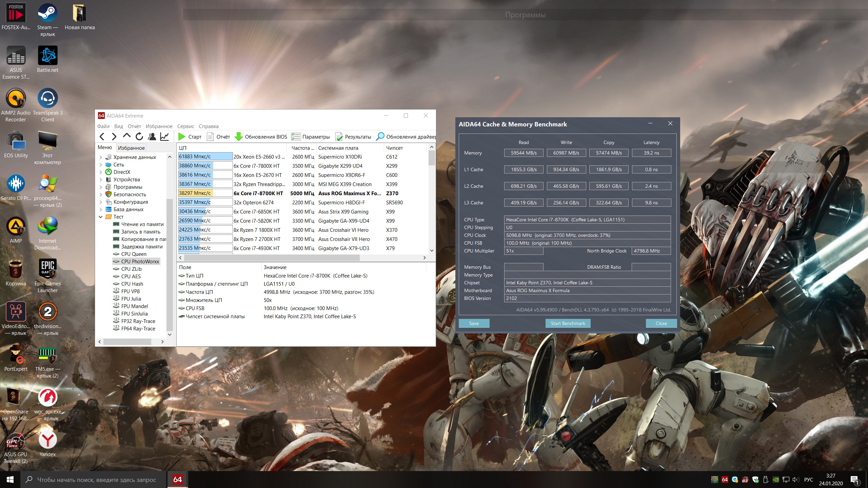The height and width of the screenshot is (488, 868).
Task: Switch to the Избранное tab
Action: [x=131, y=148]
